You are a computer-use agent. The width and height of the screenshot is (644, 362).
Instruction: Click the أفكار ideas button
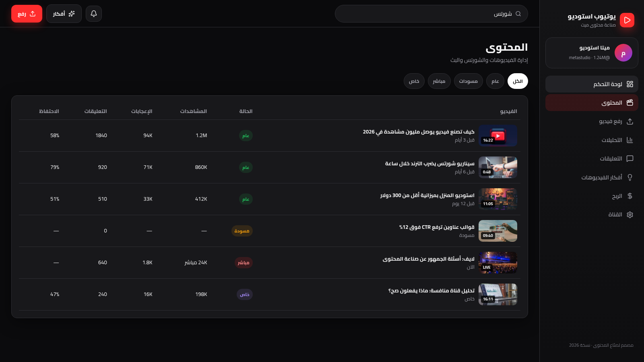64,14
